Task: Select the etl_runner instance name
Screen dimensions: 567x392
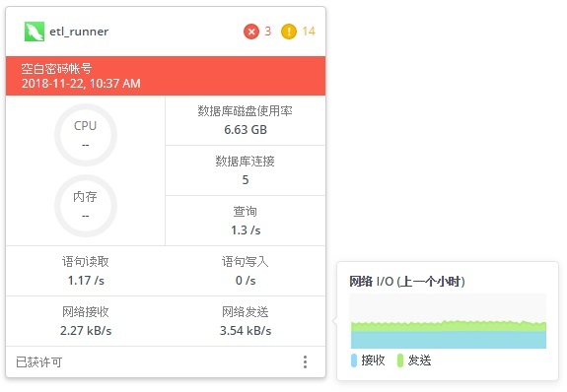Action: tap(79, 32)
